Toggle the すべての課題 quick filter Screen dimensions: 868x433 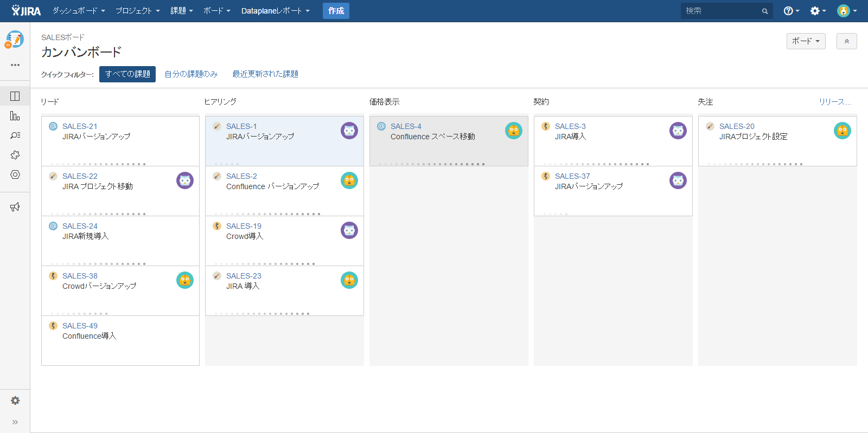point(127,74)
